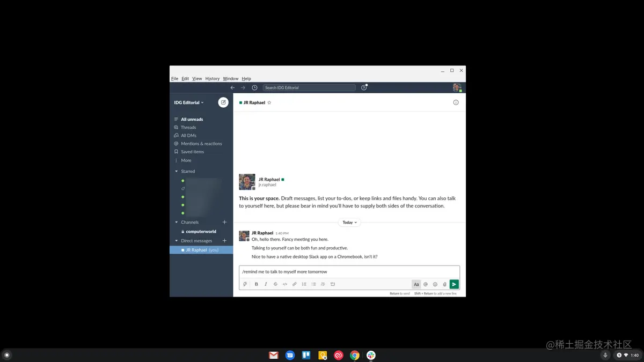644x362 pixels.
Task: Click JR Raphael name in message header
Action: (x=262, y=233)
